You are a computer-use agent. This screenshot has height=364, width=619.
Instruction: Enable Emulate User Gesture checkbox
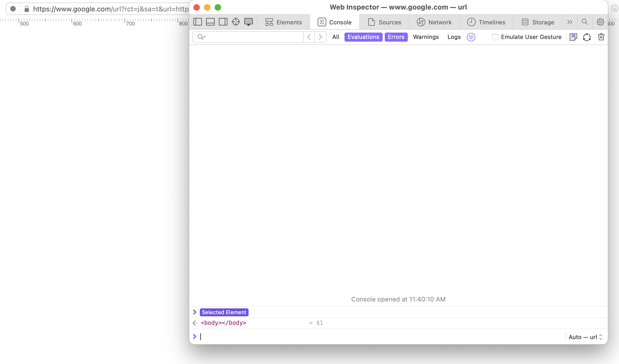(495, 37)
